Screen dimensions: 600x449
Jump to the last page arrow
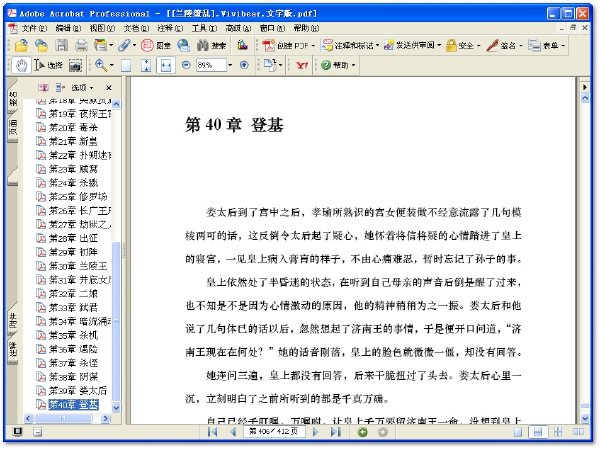[x=336, y=432]
